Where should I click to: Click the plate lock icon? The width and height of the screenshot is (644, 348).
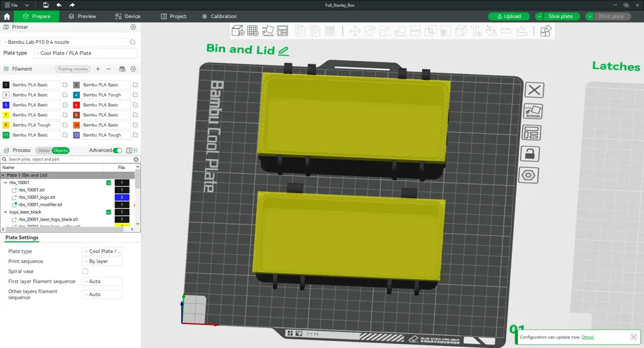530,154
